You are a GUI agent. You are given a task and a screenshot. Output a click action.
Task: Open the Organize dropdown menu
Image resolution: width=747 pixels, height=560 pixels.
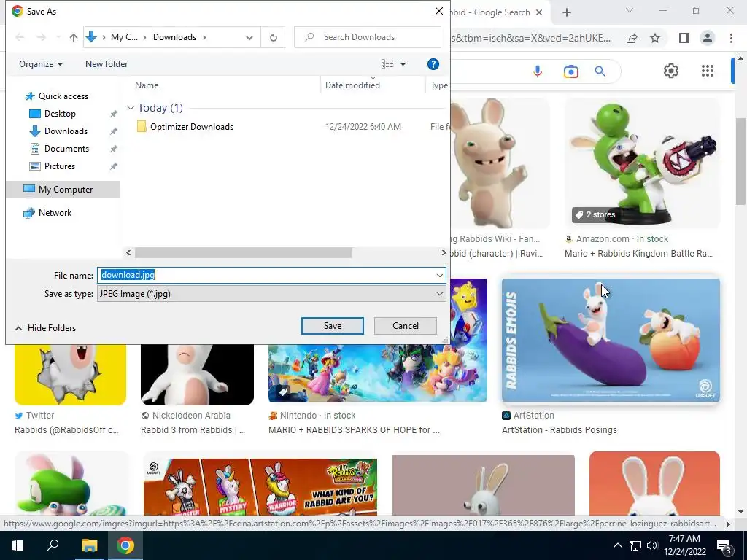point(41,64)
